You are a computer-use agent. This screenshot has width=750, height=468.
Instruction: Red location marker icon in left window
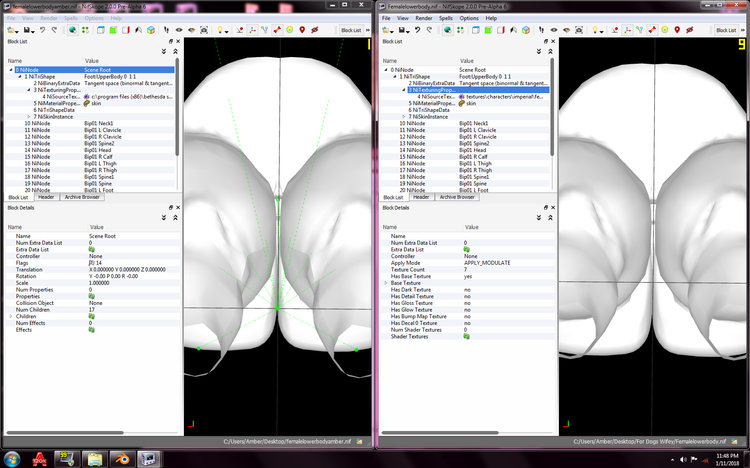[x=302, y=30]
